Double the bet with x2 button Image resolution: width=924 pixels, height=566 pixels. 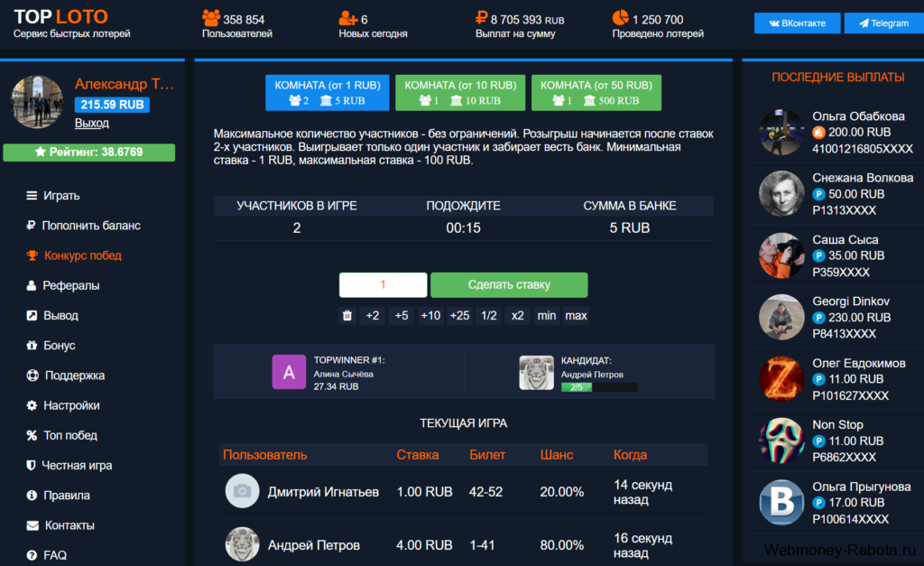pyautogui.click(x=517, y=315)
